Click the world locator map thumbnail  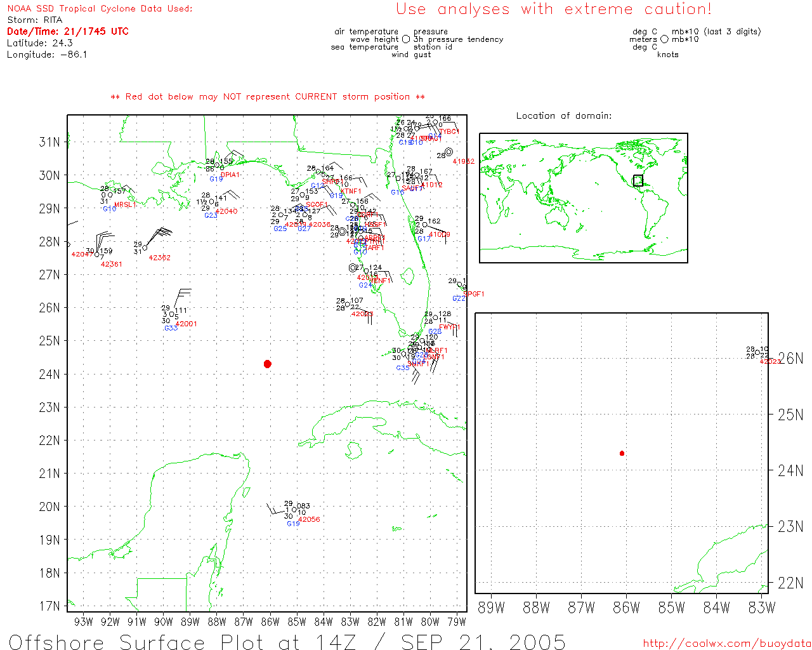coord(584,198)
